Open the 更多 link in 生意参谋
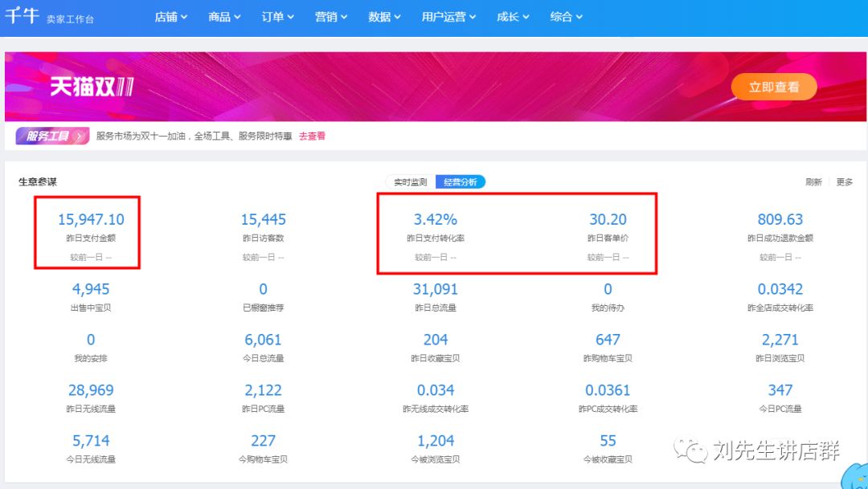 (844, 182)
